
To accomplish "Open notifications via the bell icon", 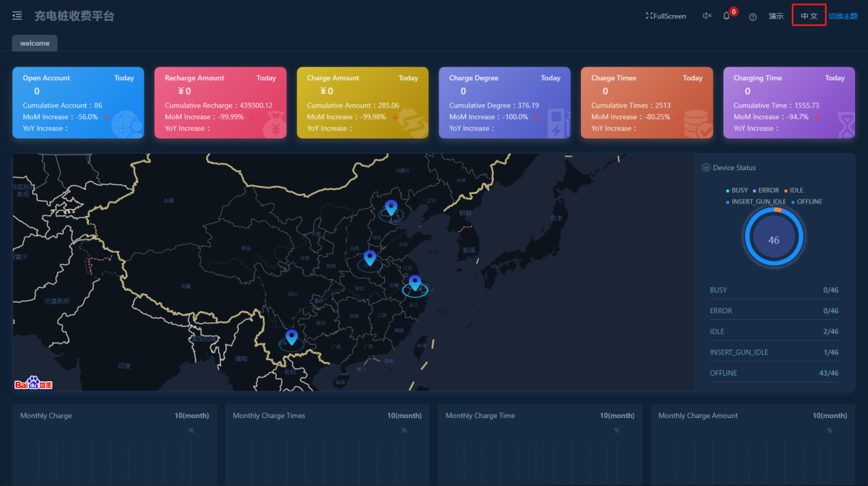I will coord(726,16).
